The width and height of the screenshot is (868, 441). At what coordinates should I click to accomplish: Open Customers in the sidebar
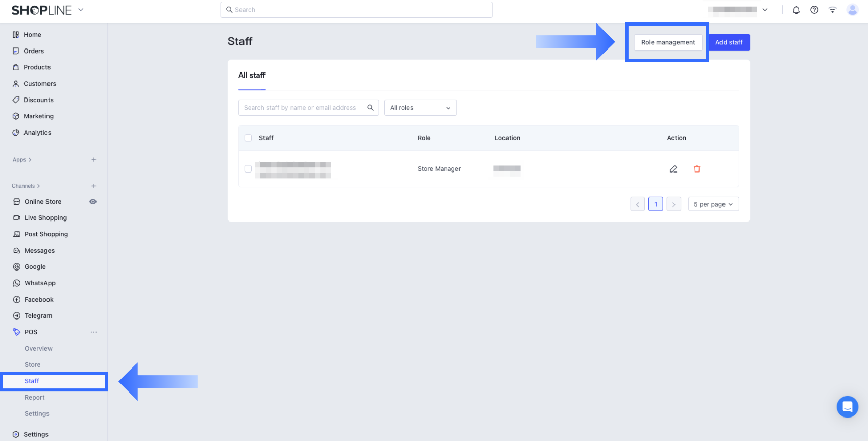[x=40, y=84]
